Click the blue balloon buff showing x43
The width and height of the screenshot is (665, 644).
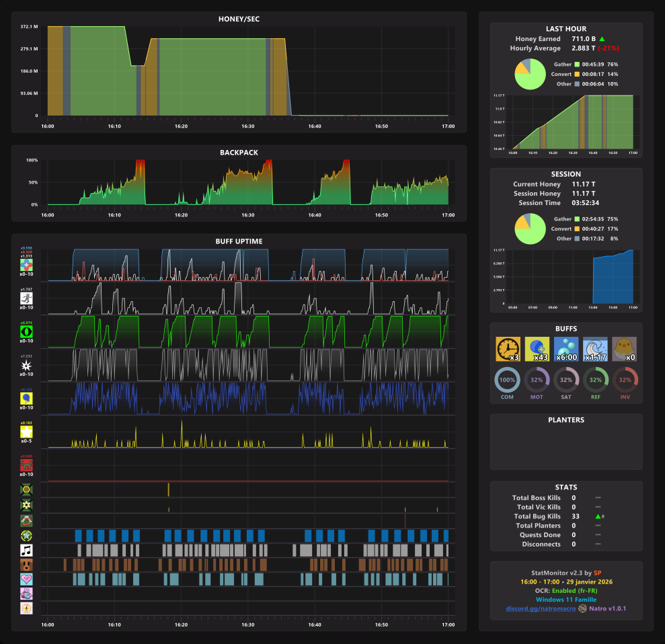537,349
